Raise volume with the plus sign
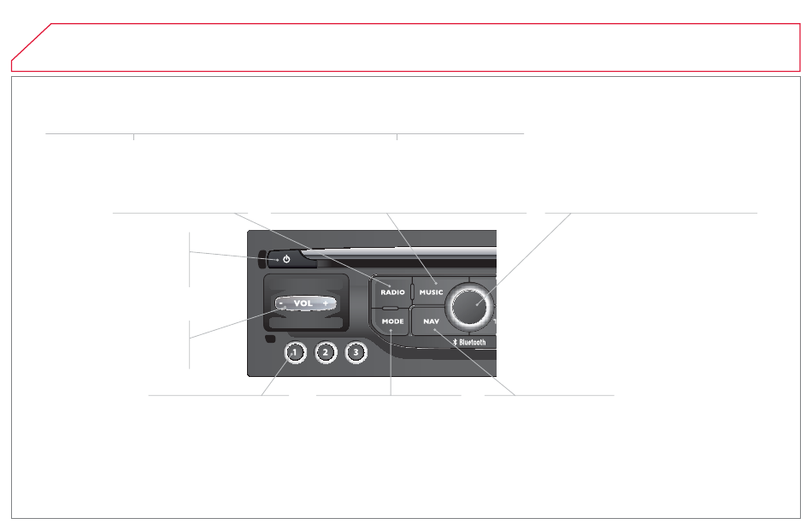This screenshot has width=812, height=530. tap(325, 303)
